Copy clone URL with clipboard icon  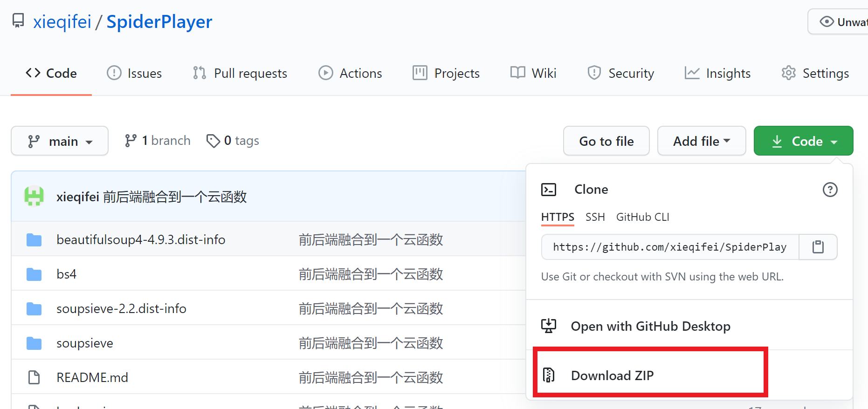(x=818, y=247)
